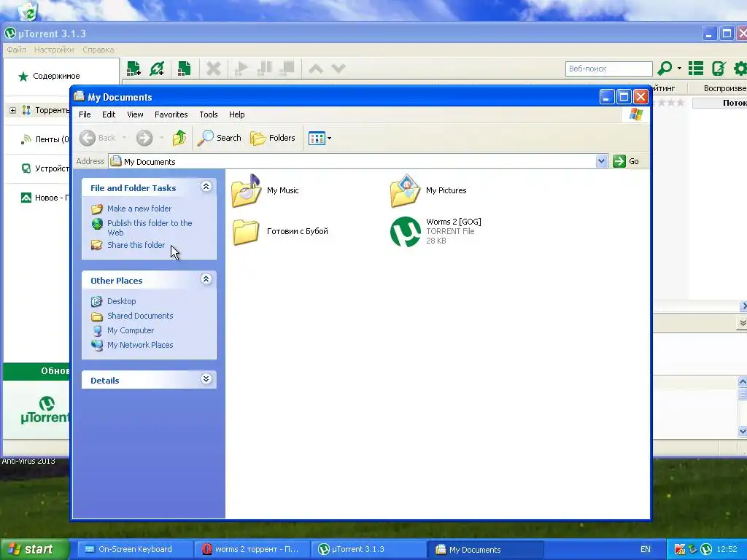This screenshot has width=747, height=560.
Task: Click the remote device icon in µTorrent toolbar
Action: click(719, 69)
